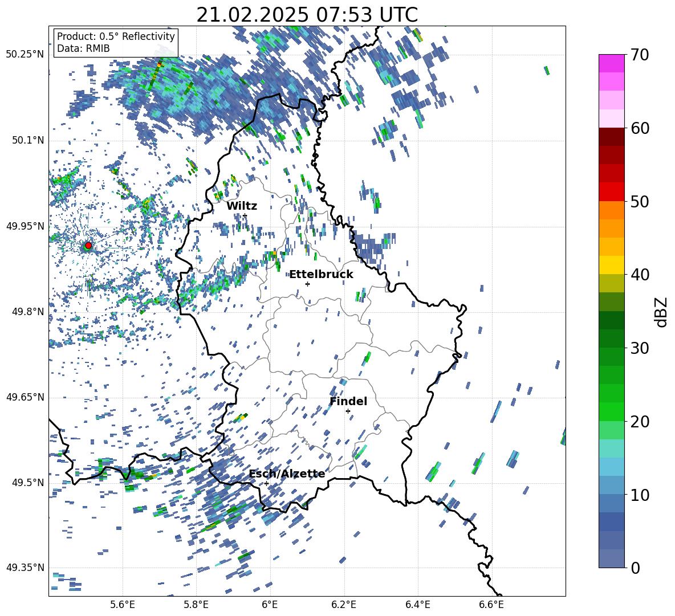Screen dimensions: 675x616
Task: Click the dBZ colorbar axis label
Action: [x=661, y=312]
